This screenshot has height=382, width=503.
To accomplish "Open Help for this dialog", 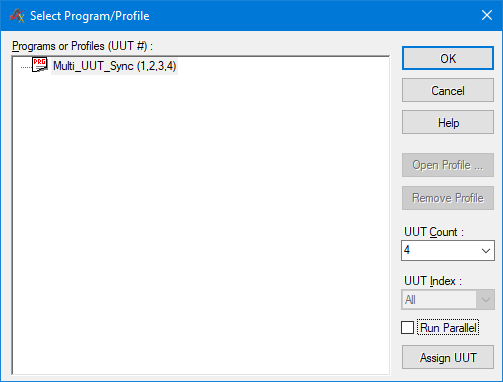I will pyautogui.click(x=448, y=122).
